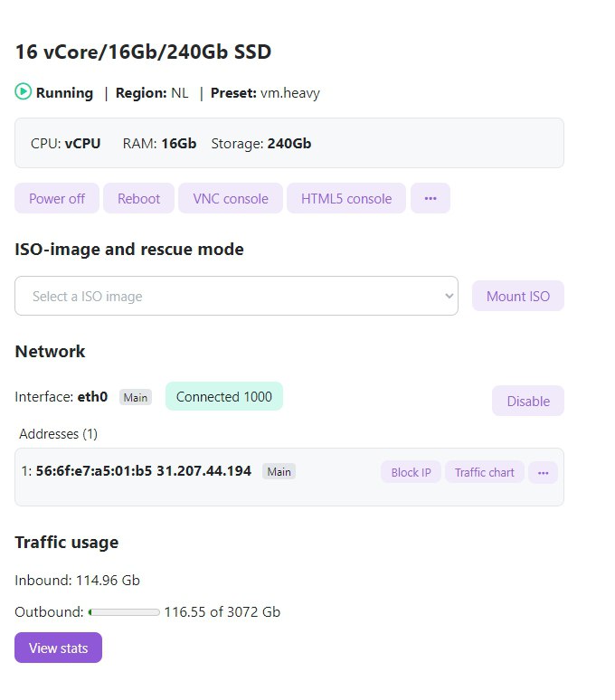Open the three-dot menu beside HTML5 console

tap(430, 198)
